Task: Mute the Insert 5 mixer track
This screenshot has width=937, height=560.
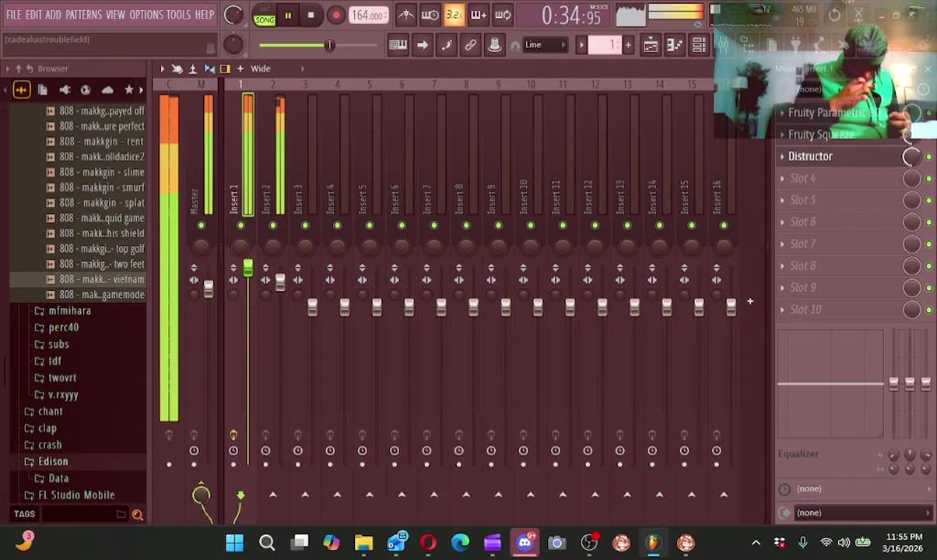Action: click(x=370, y=226)
